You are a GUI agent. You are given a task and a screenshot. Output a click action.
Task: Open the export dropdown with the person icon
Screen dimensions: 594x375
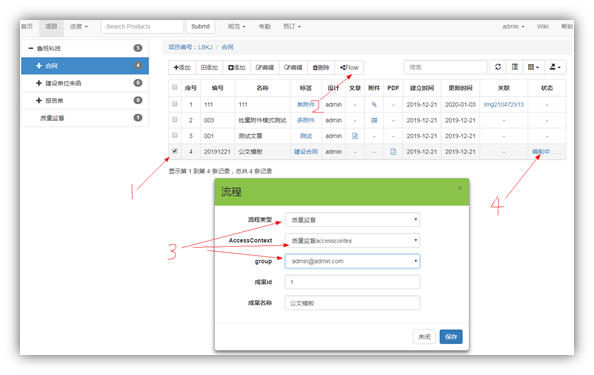[x=555, y=67]
